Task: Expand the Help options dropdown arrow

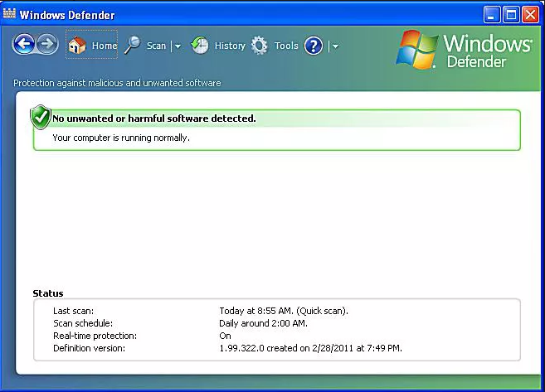Action: tap(335, 46)
